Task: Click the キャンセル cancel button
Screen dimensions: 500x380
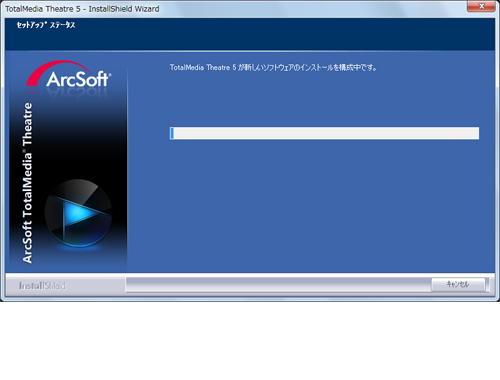Action: (x=458, y=284)
